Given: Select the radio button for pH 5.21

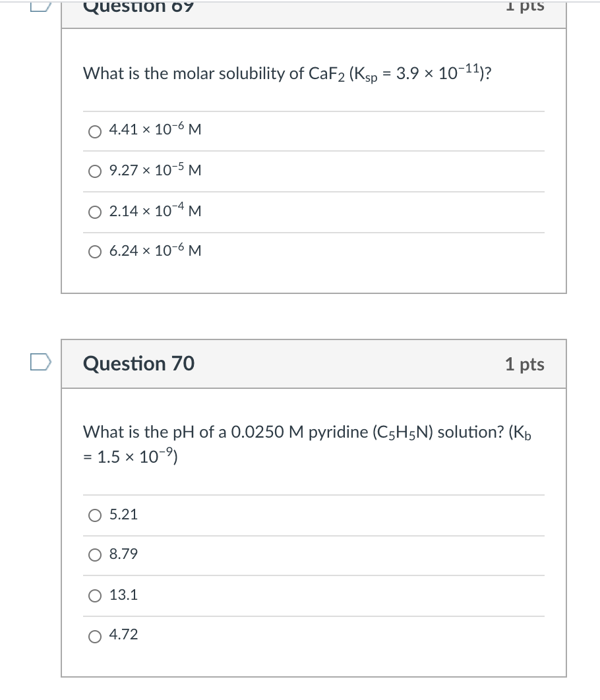Looking at the screenshot, I should point(95,515).
